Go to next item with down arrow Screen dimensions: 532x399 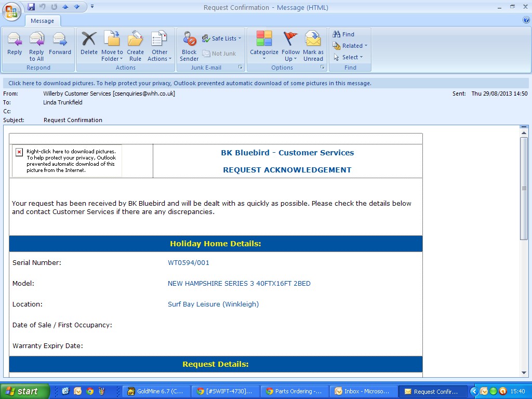pos(77,6)
